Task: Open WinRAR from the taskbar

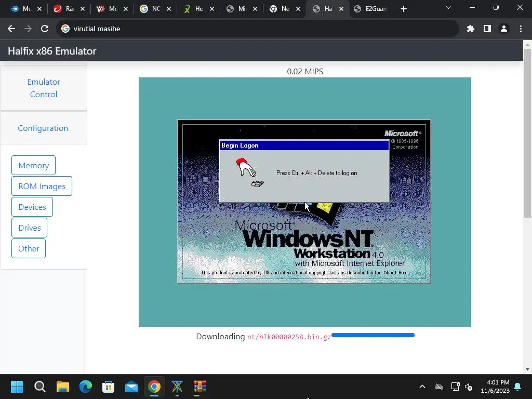Action: [x=200, y=387]
